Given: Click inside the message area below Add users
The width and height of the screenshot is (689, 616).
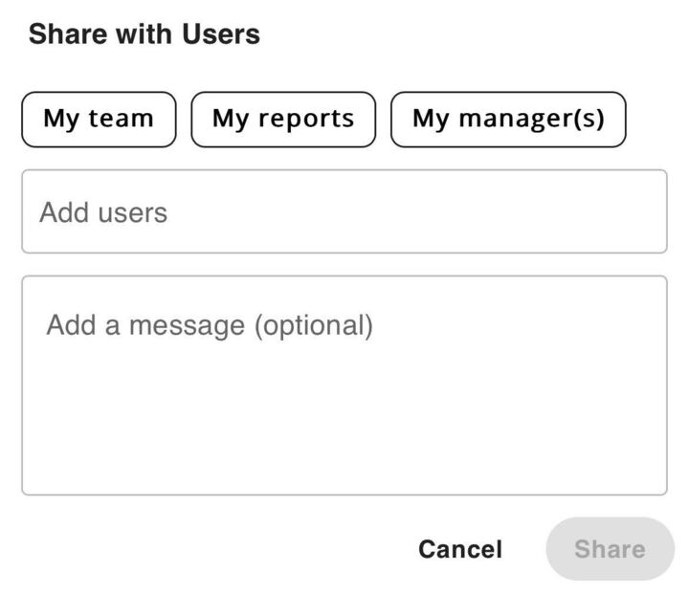Looking at the screenshot, I should click(344, 385).
